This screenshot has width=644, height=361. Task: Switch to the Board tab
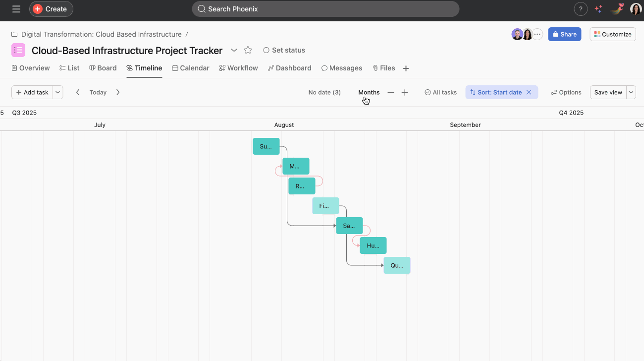point(103,68)
